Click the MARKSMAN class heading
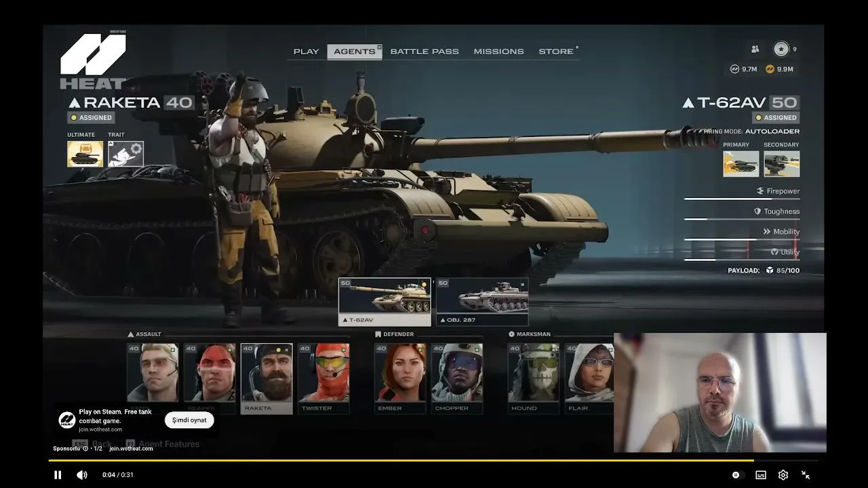The width and height of the screenshot is (868, 488). pyautogui.click(x=530, y=334)
